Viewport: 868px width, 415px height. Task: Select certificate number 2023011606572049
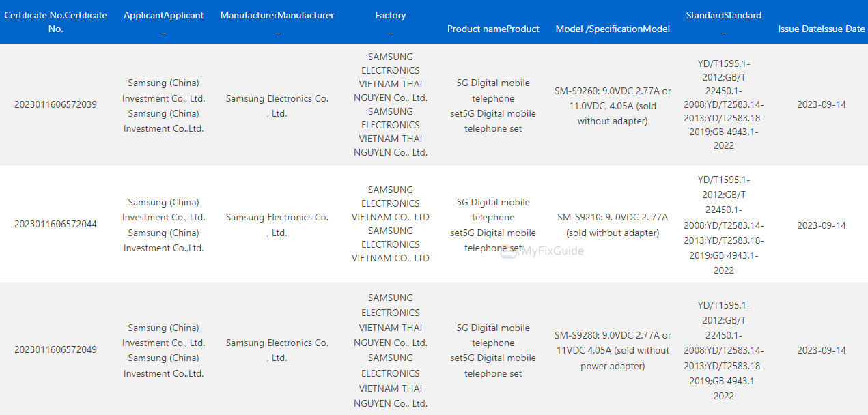pos(55,349)
